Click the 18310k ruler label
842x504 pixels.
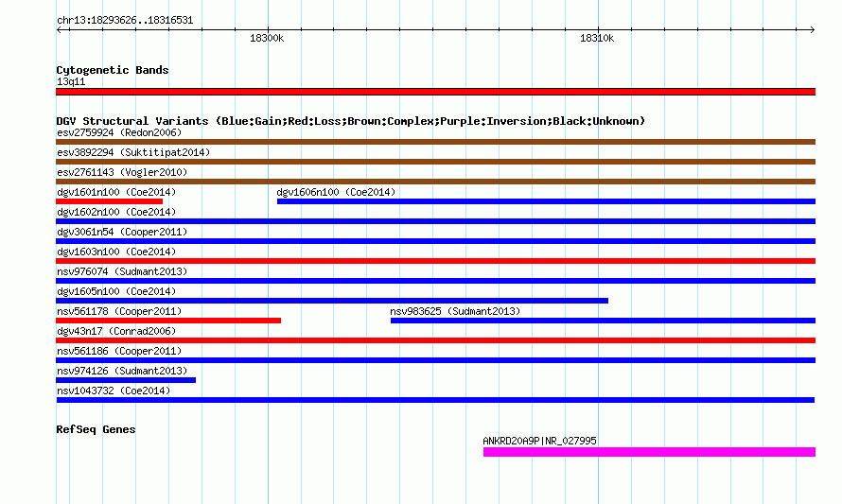597,38
